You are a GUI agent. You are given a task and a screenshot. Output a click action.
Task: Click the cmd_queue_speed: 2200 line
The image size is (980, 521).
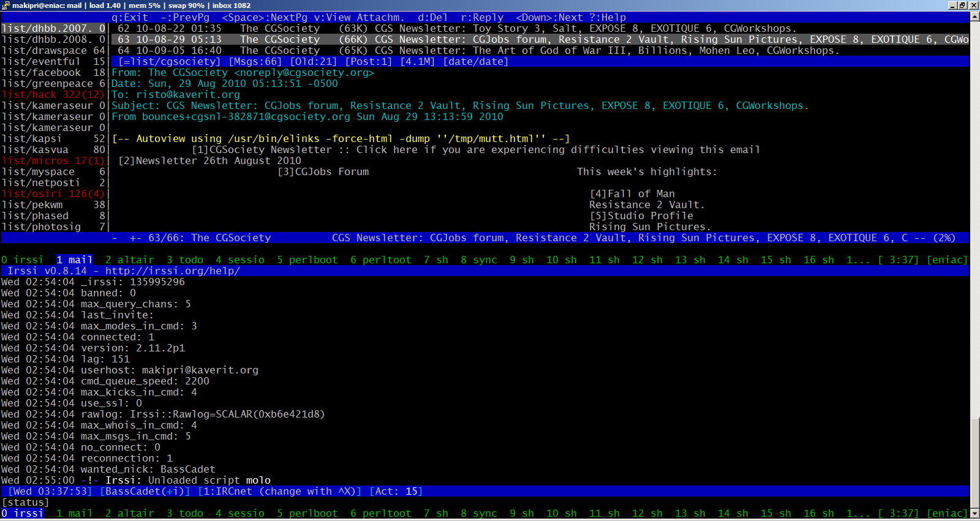pos(105,381)
